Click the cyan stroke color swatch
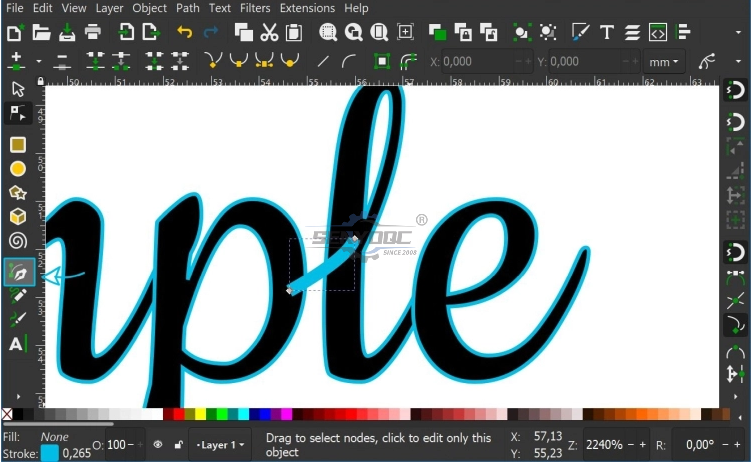The width and height of the screenshot is (752, 462). tap(49, 453)
